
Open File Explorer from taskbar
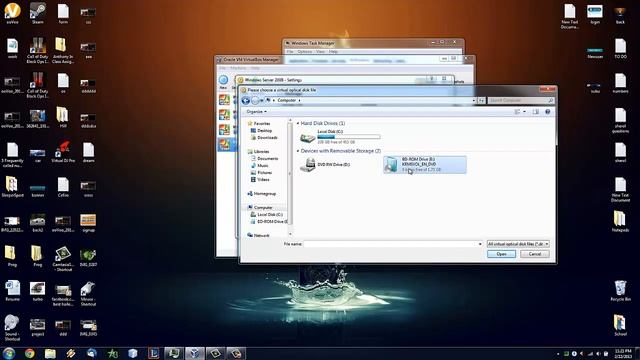(x=50, y=353)
